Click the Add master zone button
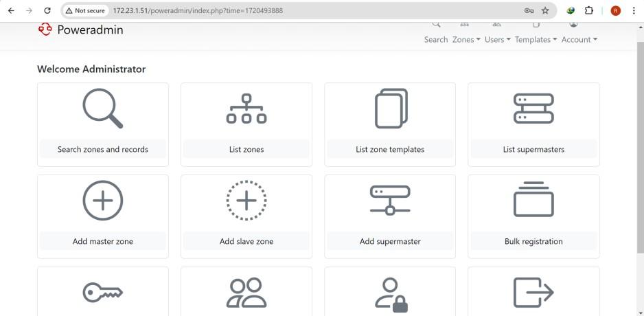This screenshot has width=644, height=316. (x=103, y=241)
